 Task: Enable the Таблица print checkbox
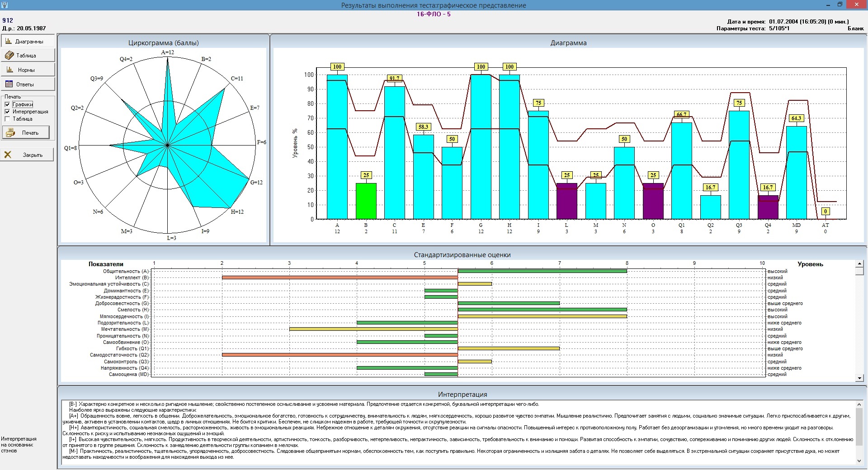click(7, 119)
